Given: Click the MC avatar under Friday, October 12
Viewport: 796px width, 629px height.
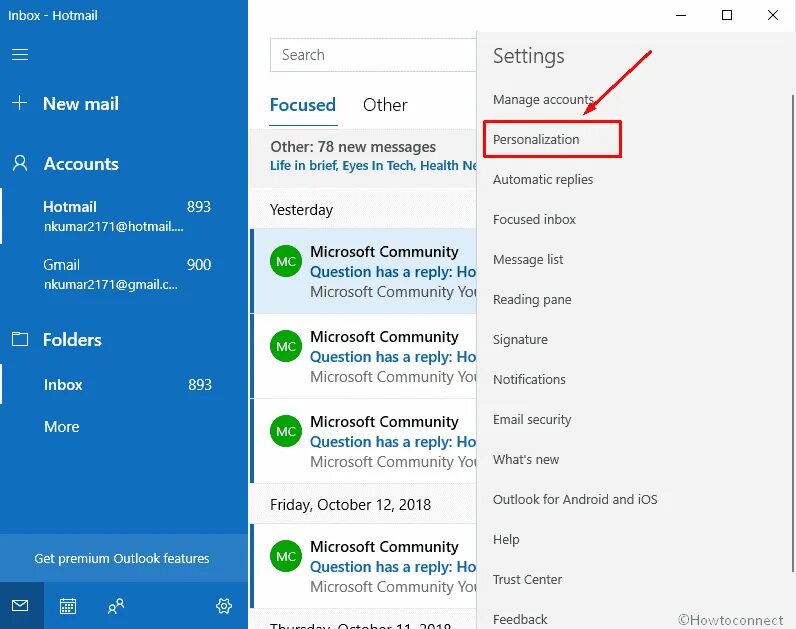Looking at the screenshot, I should tap(286, 556).
